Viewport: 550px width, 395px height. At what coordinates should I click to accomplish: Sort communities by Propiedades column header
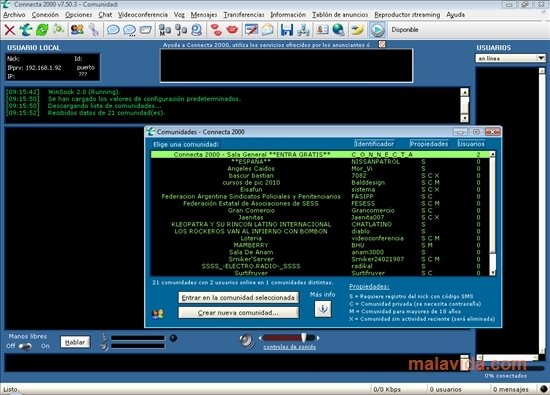pos(429,143)
